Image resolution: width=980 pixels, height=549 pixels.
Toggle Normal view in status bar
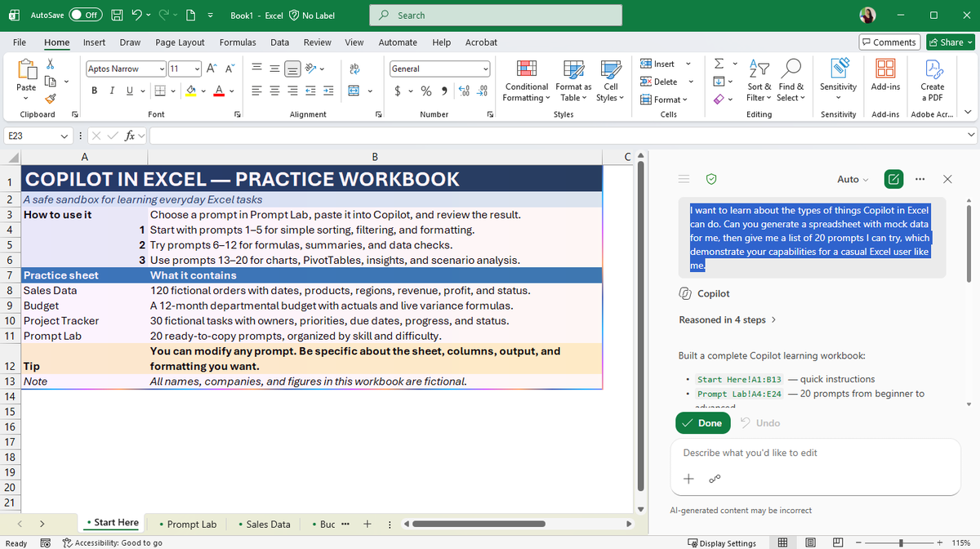[x=782, y=542]
